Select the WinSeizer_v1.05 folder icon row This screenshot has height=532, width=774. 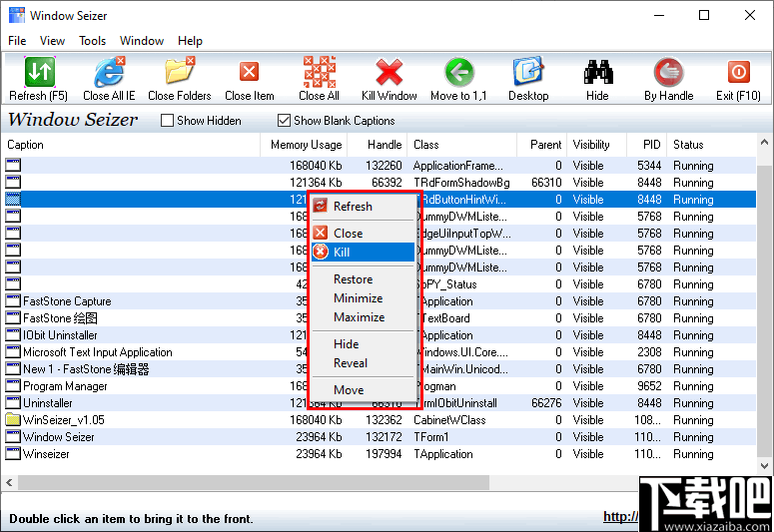coord(379,420)
